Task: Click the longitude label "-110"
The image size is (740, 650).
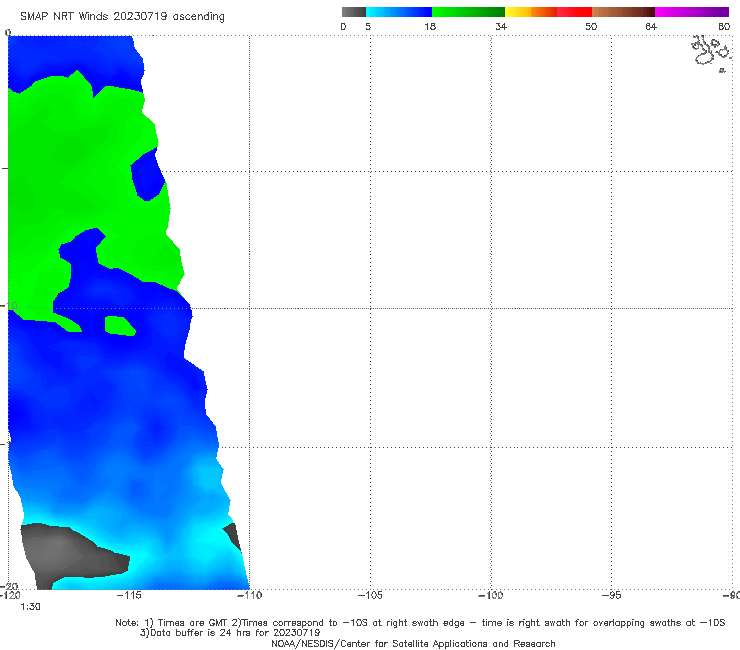Action: (249, 595)
